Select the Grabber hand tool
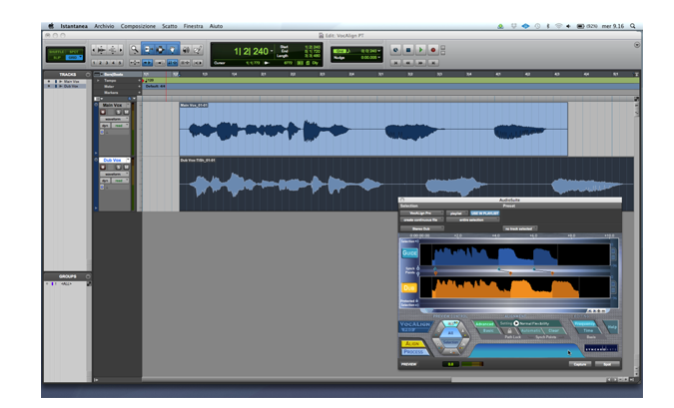The width and height of the screenshot is (674, 408). 172,50
